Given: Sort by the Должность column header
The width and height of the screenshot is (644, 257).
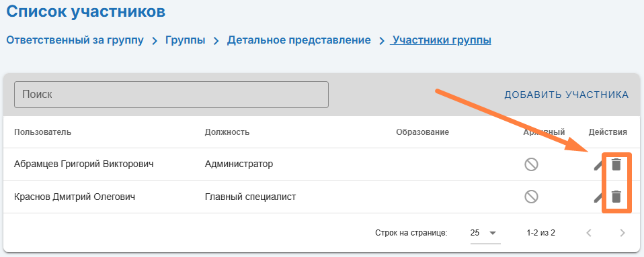Looking at the screenshot, I should [x=227, y=132].
